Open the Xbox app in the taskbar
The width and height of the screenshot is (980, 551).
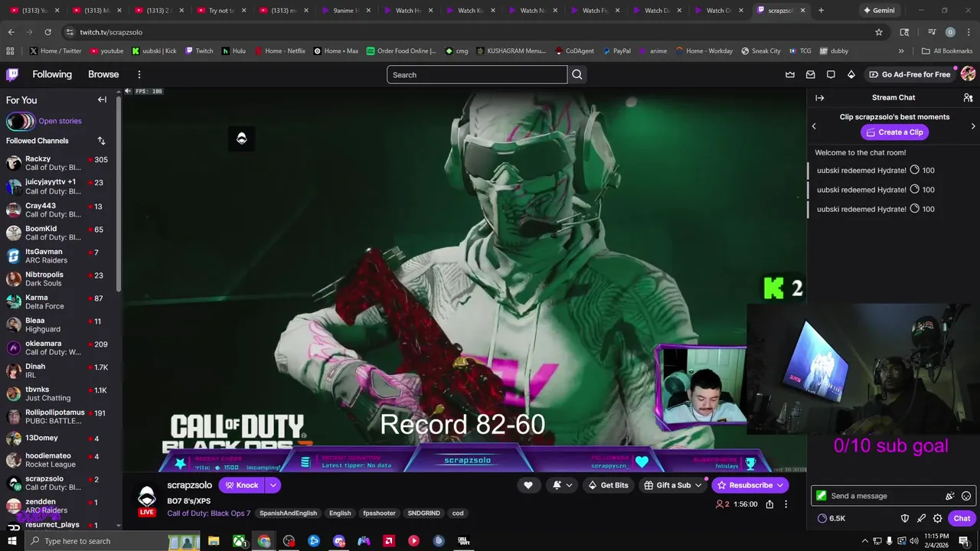[x=239, y=541]
